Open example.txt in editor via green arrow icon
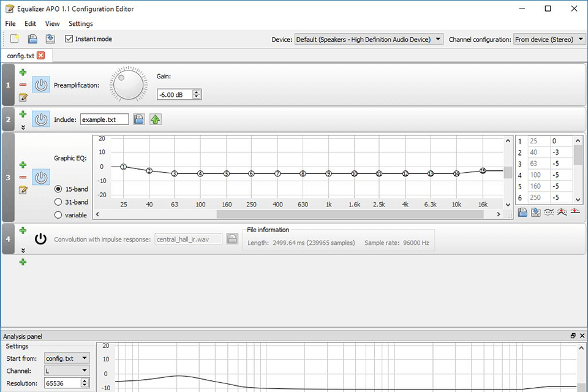 [x=156, y=119]
